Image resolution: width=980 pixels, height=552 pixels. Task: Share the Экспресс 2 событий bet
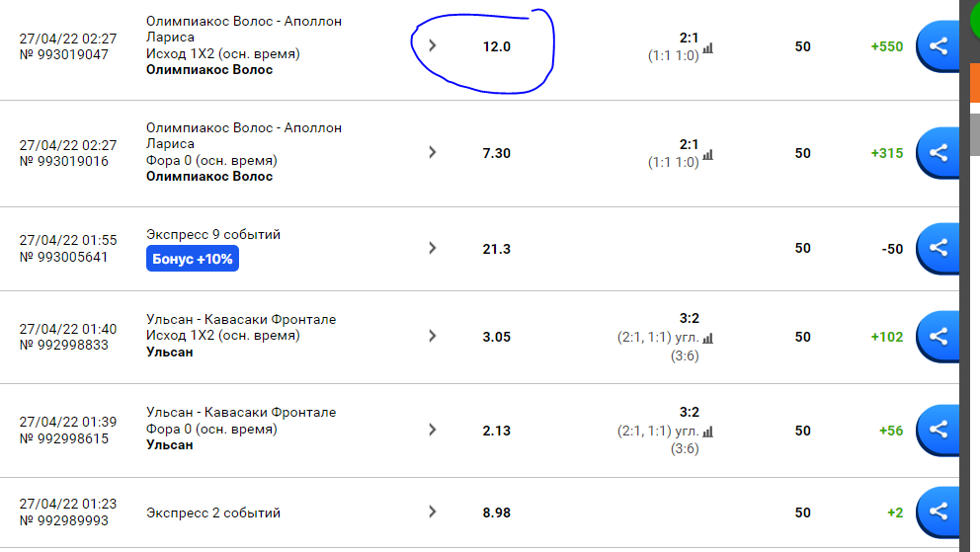coord(939,513)
